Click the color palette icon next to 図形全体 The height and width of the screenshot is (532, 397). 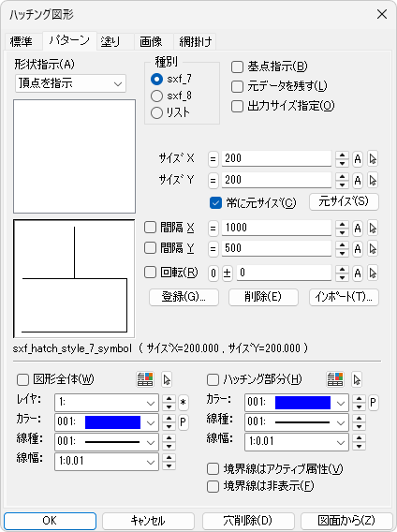pos(145,379)
